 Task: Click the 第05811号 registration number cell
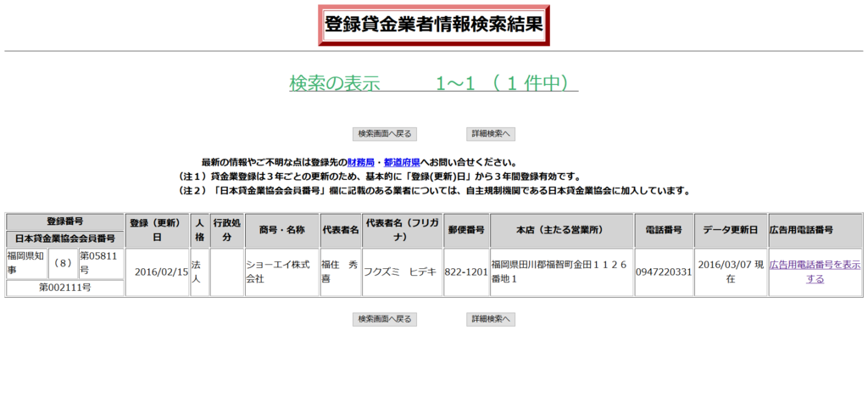(102, 263)
